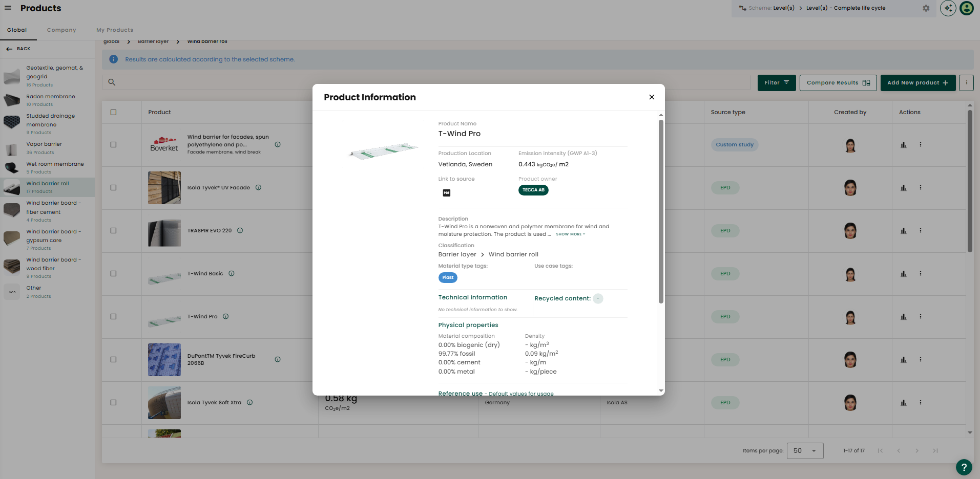Open the items per page dropdown

tap(805, 451)
